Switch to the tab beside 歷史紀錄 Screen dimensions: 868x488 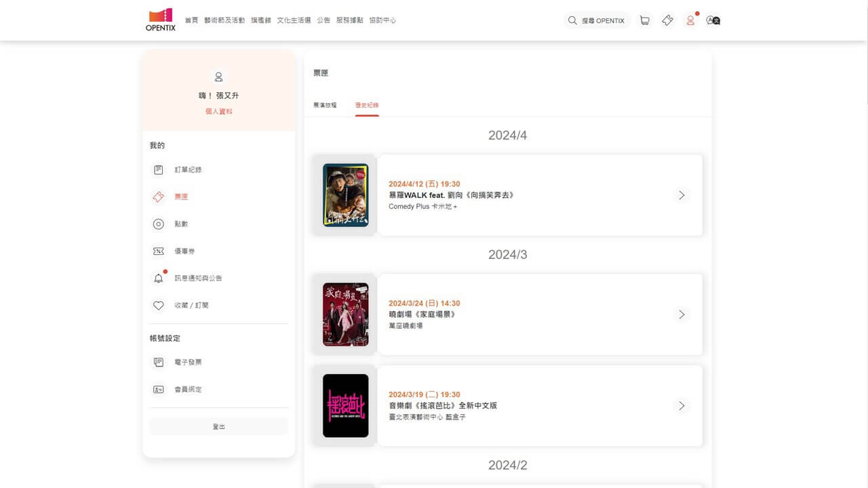tap(325, 105)
